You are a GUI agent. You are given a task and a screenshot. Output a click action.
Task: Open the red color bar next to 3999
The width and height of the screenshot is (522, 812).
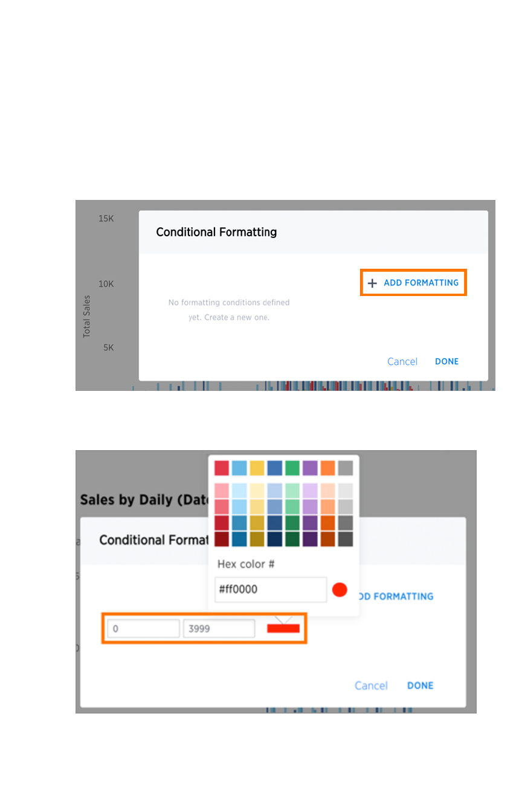coord(283,628)
